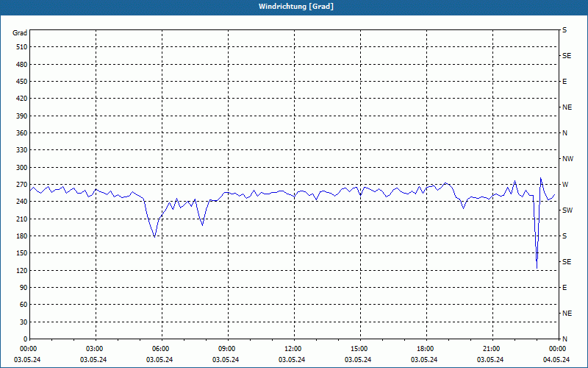This screenshot has height=368, width=588.
Task: Click the NE compass label beside 30 gridline
Action: 567,314
